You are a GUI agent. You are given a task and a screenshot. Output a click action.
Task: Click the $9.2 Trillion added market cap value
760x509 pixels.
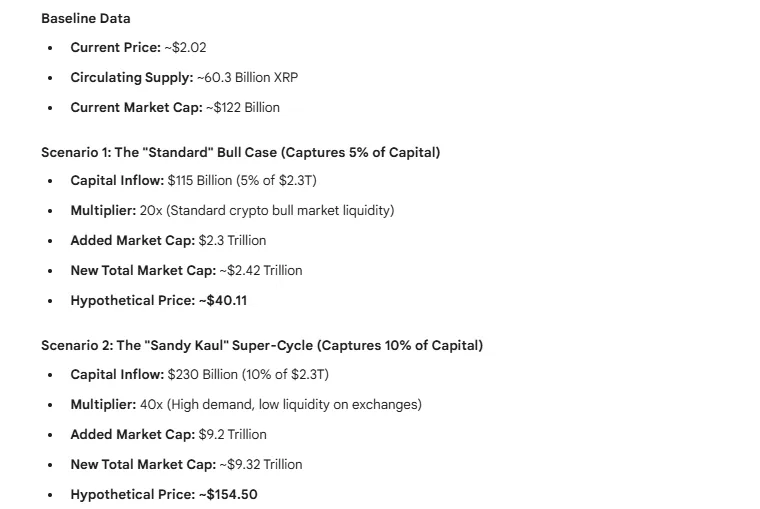click(232, 434)
